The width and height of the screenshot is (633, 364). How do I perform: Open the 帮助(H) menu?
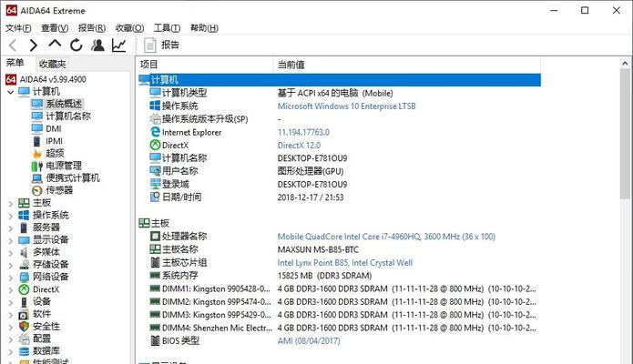point(204,28)
